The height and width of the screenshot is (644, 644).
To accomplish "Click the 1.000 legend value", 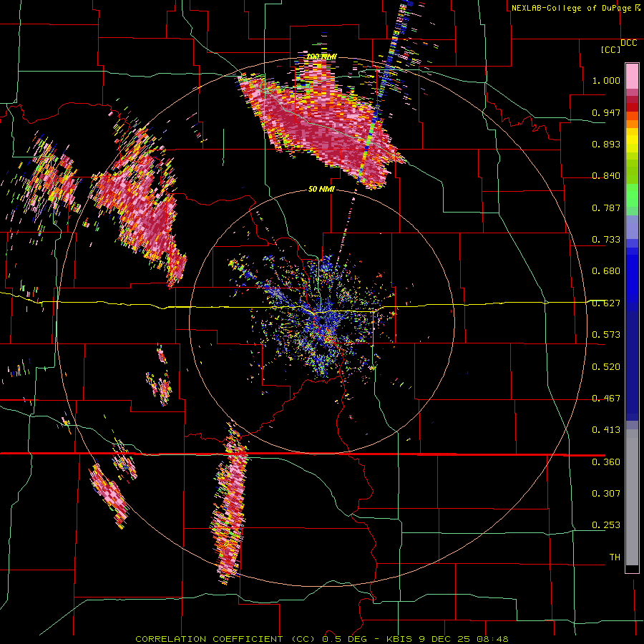I will click(x=606, y=80).
